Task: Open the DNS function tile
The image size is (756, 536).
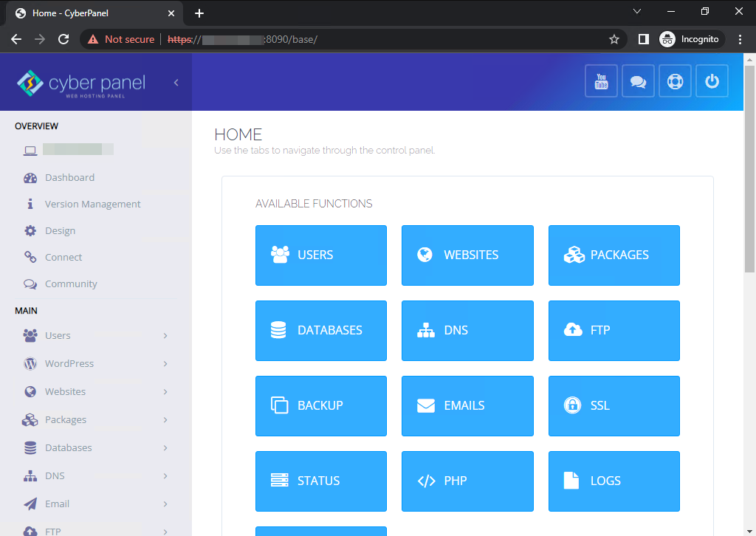Action: click(x=467, y=330)
